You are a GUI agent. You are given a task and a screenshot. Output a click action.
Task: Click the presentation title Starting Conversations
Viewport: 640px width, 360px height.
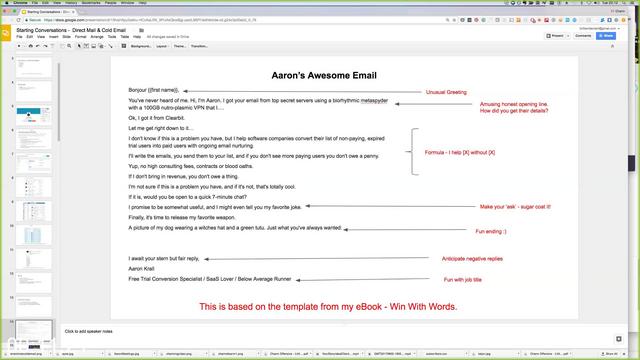(x=71, y=30)
